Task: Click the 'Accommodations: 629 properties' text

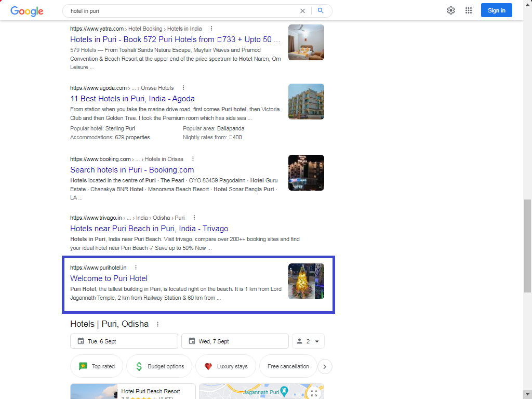Action: point(110,137)
